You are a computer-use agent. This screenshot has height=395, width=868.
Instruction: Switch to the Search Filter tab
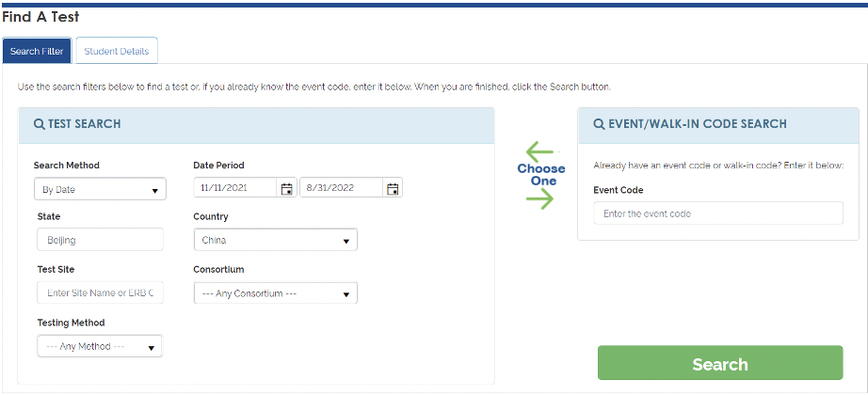(x=38, y=51)
